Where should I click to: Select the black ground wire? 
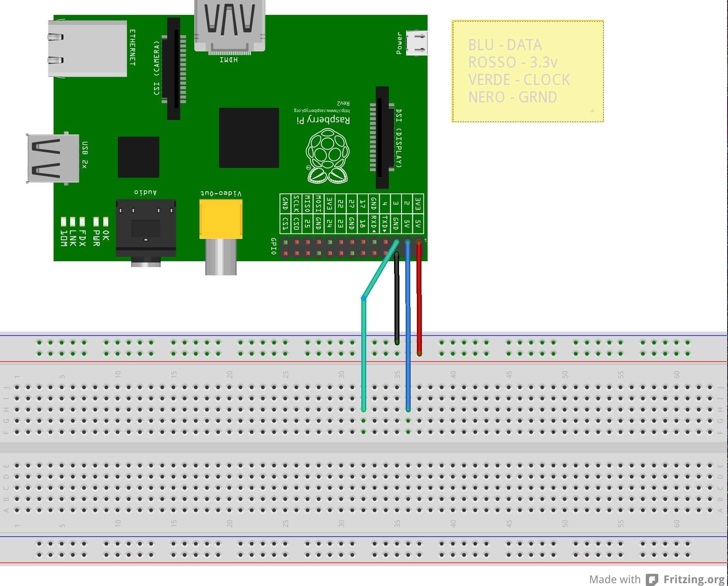[397, 298]
